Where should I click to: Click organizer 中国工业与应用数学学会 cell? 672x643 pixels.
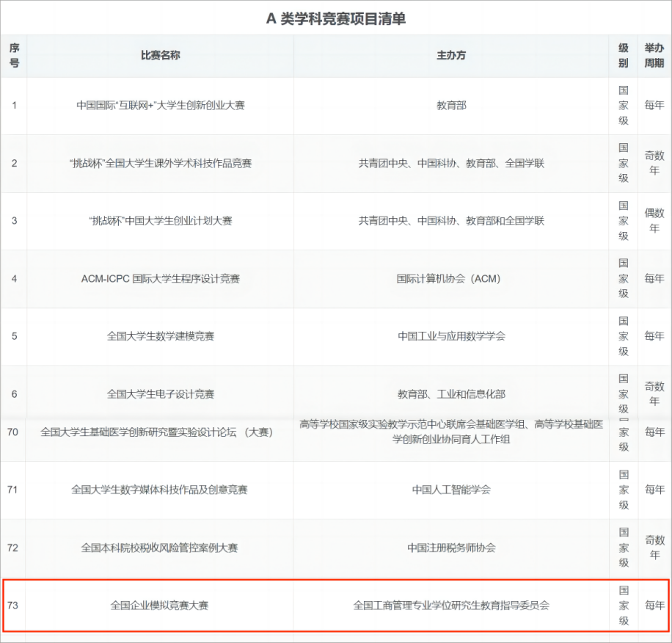tap(451, 336)
